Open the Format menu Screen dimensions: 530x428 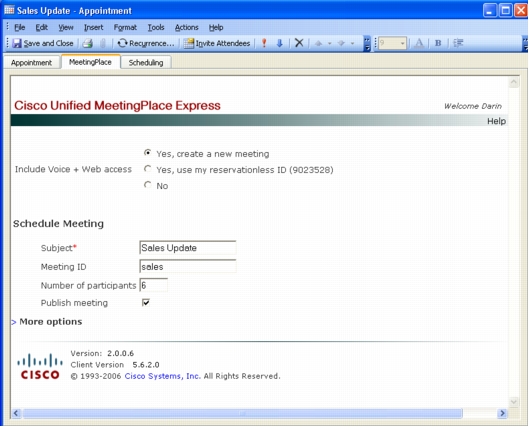[125, 27]
